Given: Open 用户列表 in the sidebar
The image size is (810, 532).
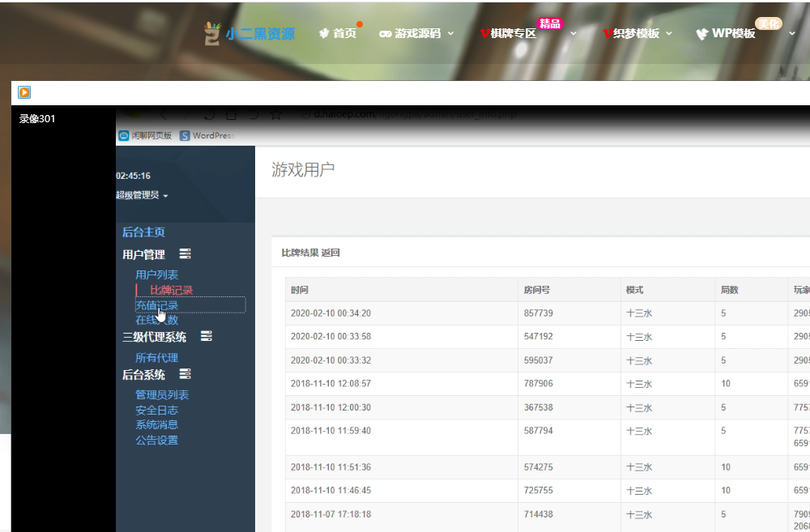Looking at the screenshot, I should click(x=156, y=275).
